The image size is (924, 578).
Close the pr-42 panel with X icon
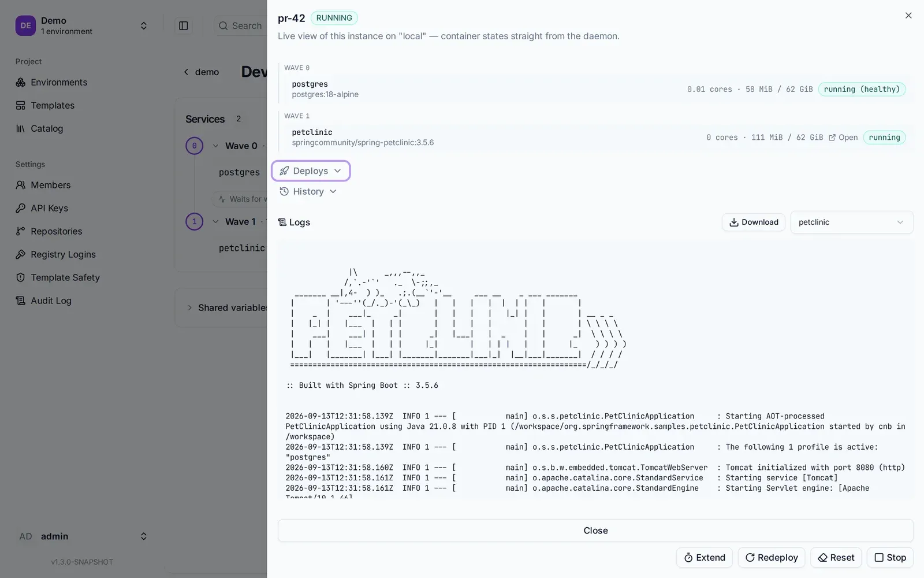click(x=908, y=16)
